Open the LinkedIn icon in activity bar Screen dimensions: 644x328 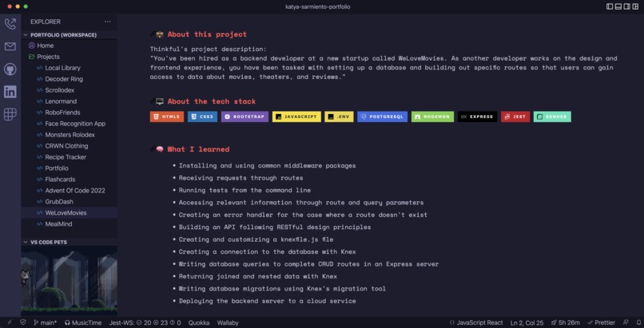10,92
